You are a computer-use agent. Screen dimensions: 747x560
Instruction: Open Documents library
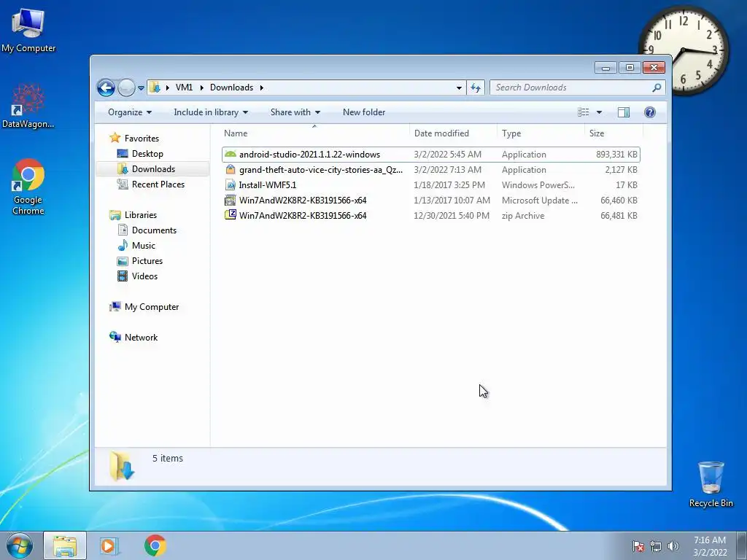(154, 230)
